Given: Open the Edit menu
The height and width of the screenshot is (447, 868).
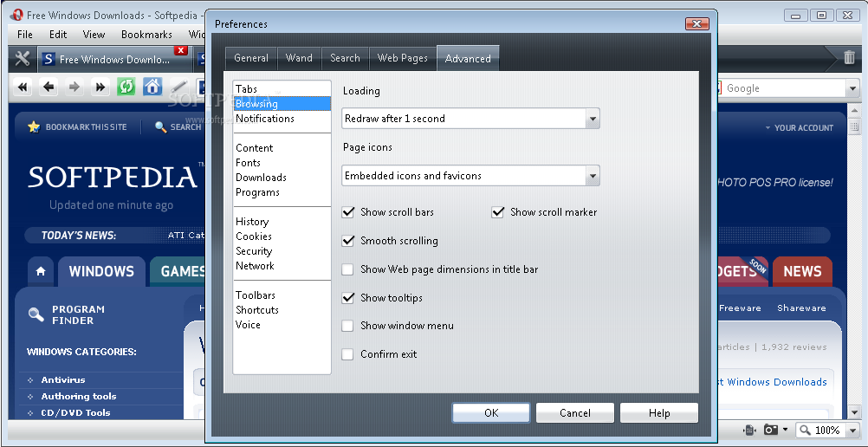Looking at the screenshot, I should 58,35.
